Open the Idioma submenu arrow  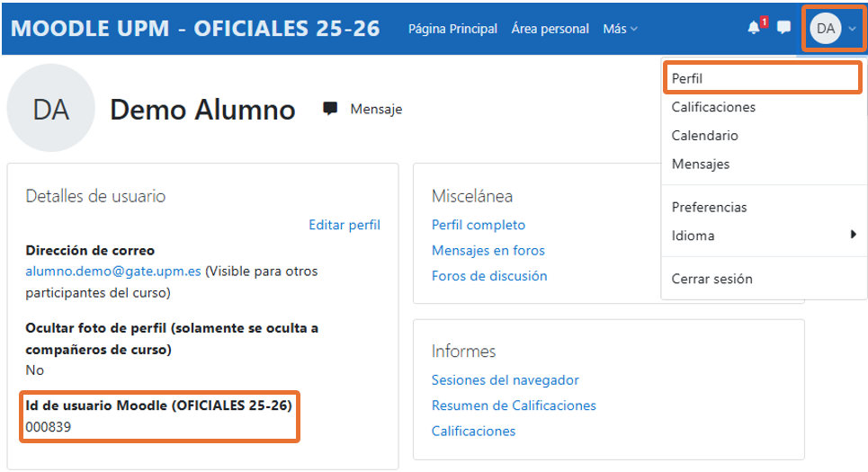853,235
